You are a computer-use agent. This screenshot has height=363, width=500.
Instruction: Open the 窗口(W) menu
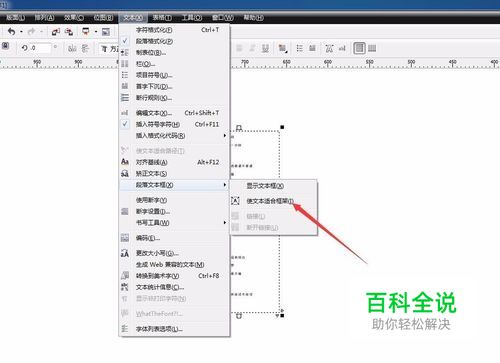click(223, 17)
